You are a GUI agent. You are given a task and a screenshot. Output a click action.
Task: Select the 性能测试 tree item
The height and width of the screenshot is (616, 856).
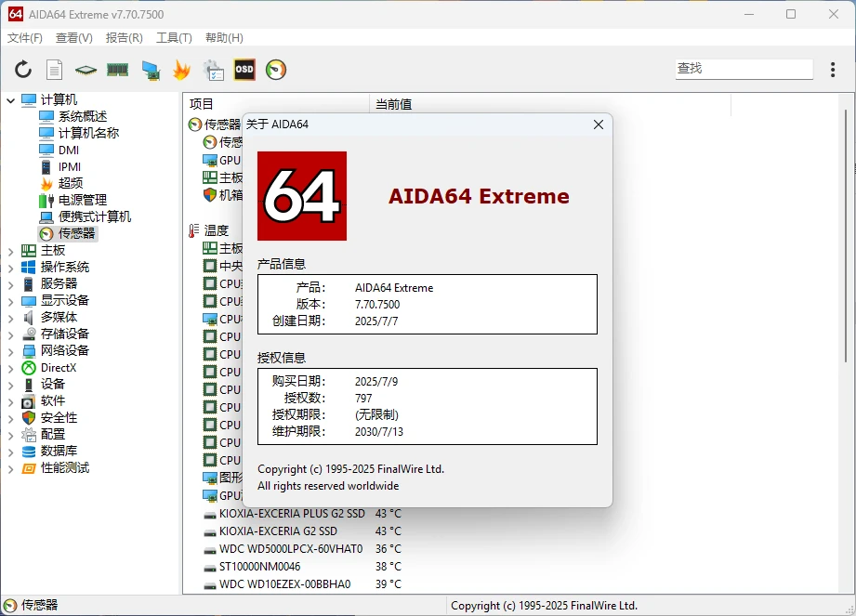tap(65, 468)
